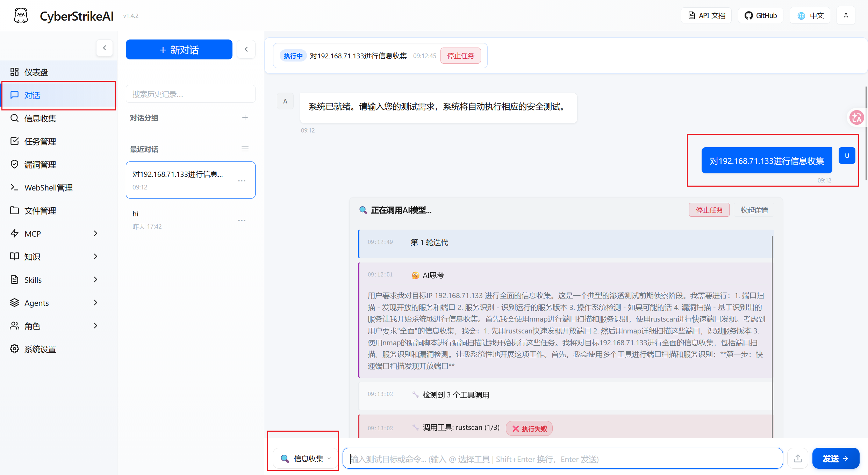Click the floating translate icon
868x475 pixels.
click(856, 117)
